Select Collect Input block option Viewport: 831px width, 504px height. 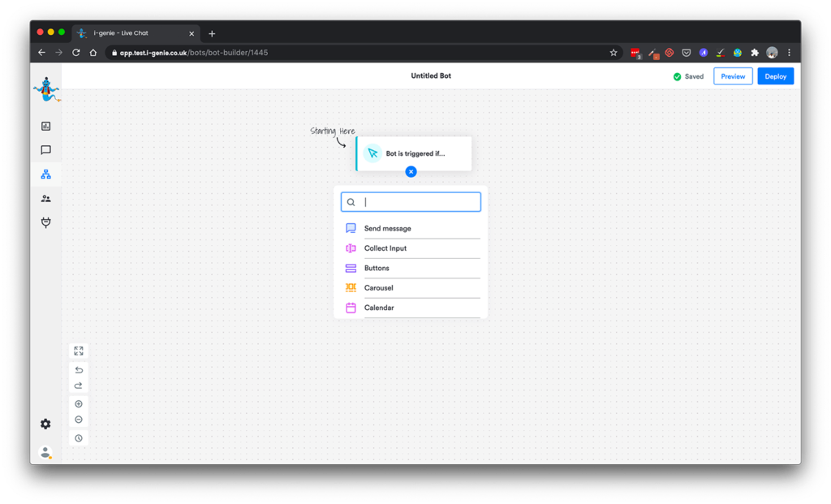point(385,248)
